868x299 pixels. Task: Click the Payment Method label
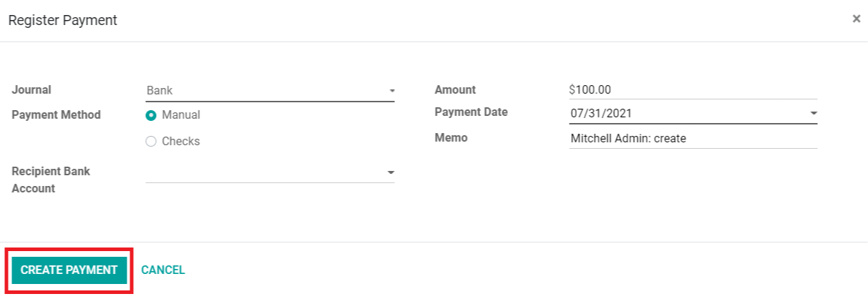[x=56, y=114]
